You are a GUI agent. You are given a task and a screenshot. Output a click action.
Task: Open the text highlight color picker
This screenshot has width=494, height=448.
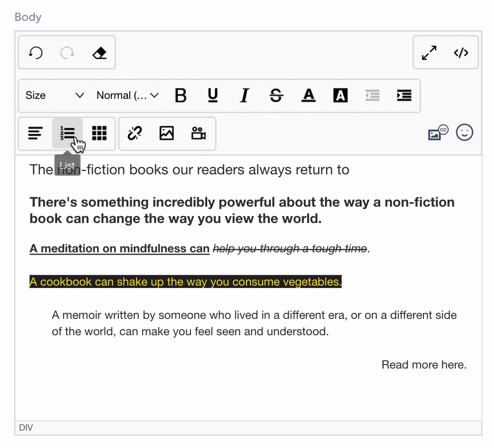coord(340,95)
